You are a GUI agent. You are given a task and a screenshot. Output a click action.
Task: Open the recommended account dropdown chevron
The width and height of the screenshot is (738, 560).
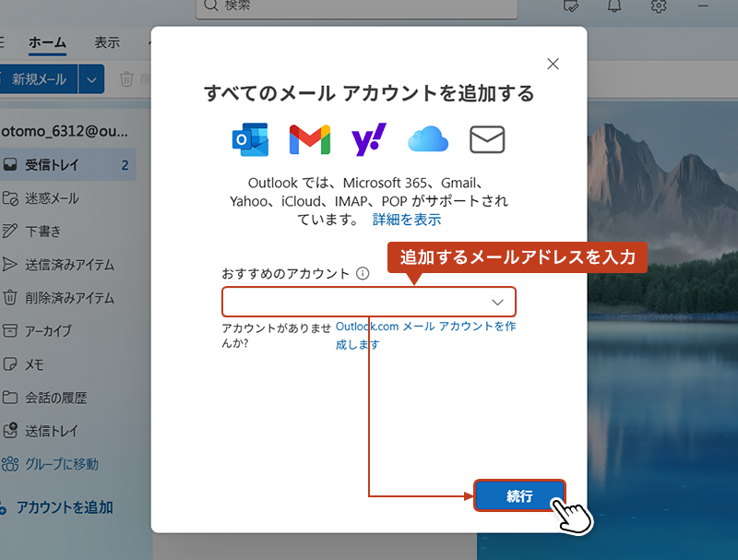click(x=497, y=302)
